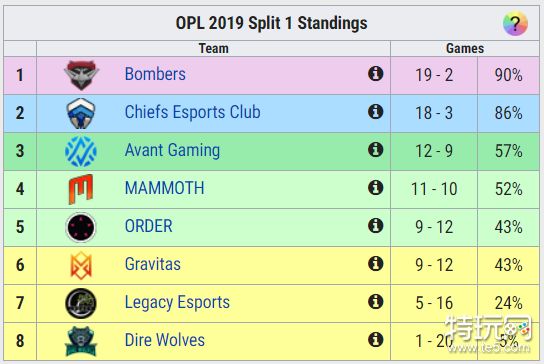Viewport: 544px width, 364px height.
Task: Visit the Gravitas team page link
Action: point(153,264)
